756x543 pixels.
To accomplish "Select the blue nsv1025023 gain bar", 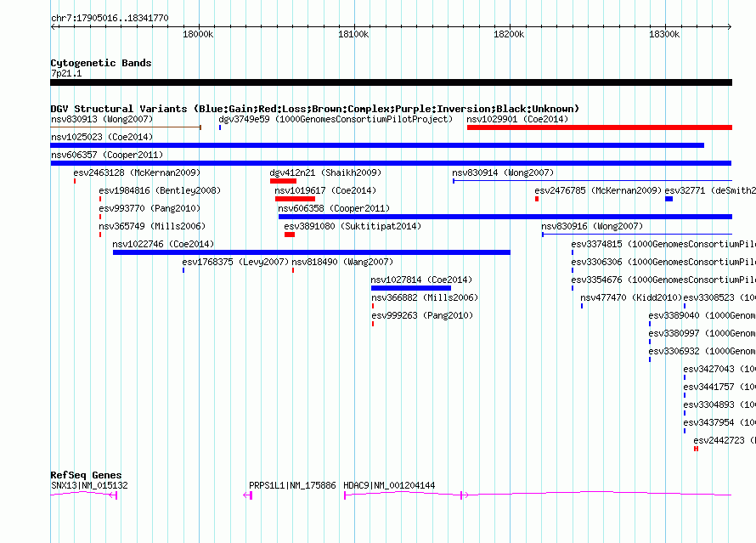I will (x=377, y=145).
